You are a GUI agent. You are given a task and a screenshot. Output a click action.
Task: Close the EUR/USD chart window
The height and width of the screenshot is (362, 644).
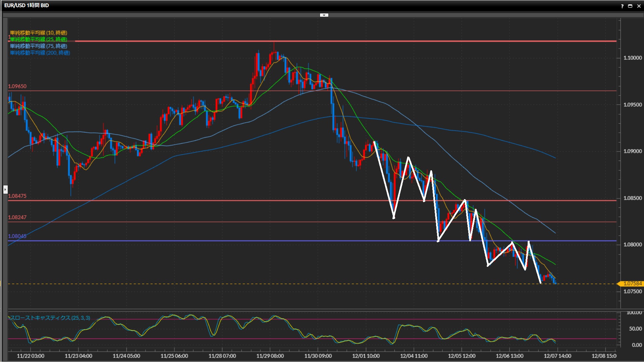coord(639,6)
